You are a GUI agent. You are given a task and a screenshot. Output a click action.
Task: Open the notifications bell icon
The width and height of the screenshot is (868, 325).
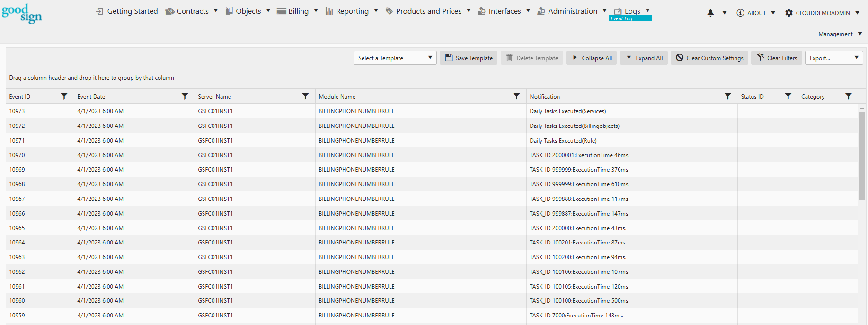(x=710, y=13)
